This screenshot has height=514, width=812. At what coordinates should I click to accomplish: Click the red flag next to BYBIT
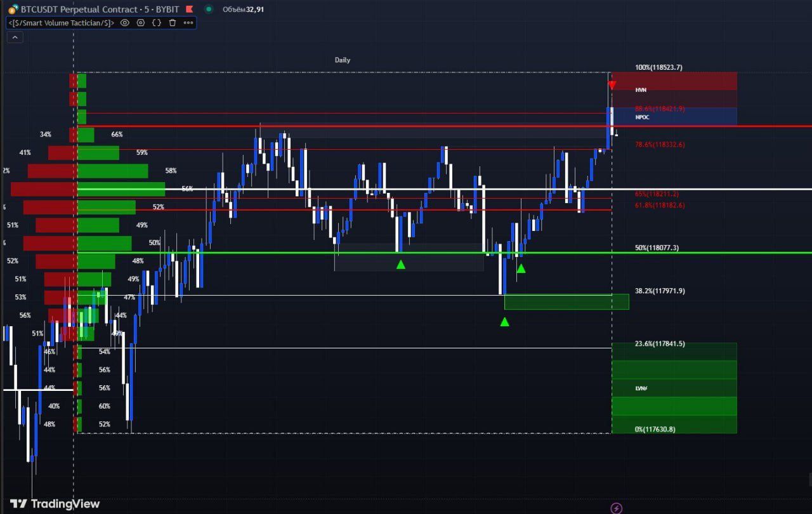pos(190,10)
